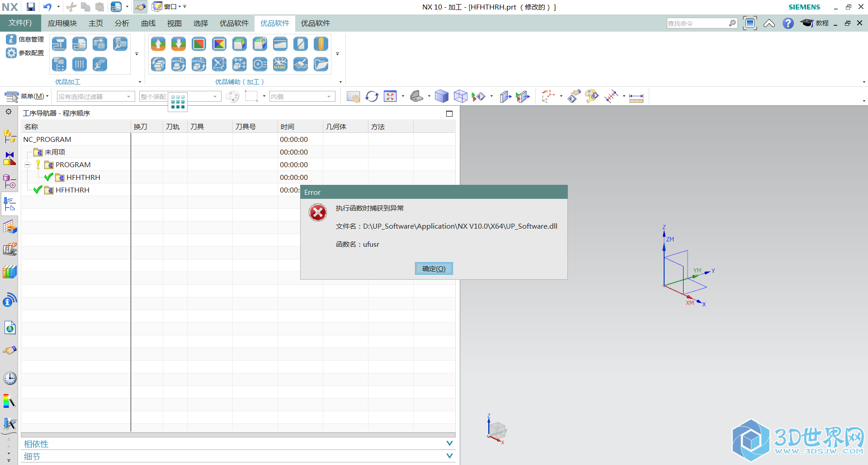Click the Edit object display palette-key icon

coord(591,96)
